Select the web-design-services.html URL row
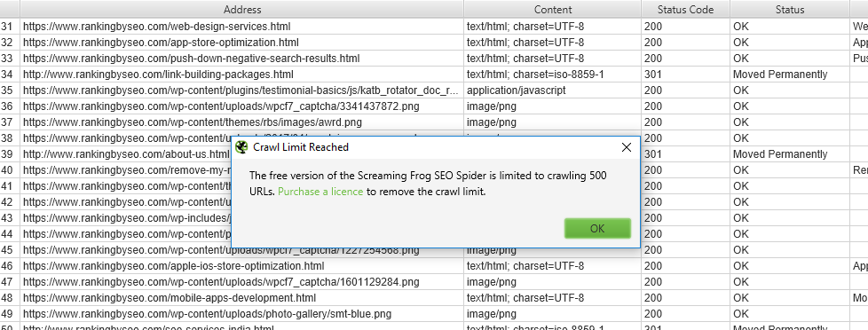Screen dimensions: 868x330 pos(157,27)
